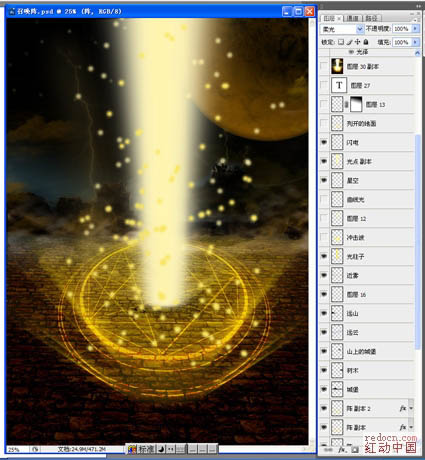Expand effects arrow on 阵 副本 2 layer
The image size is (425, 460).
click(411, 408)
